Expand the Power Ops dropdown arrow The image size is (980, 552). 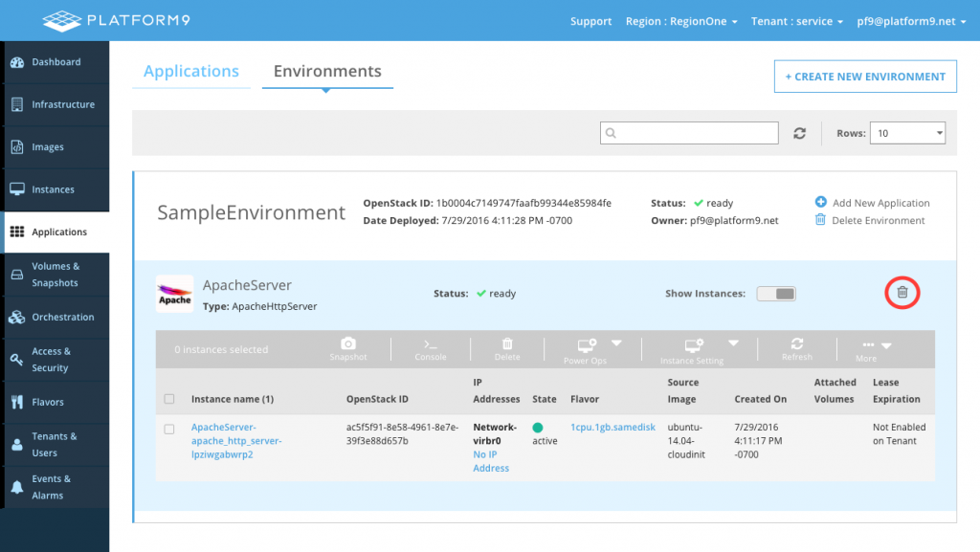click(x=617, y=343)
